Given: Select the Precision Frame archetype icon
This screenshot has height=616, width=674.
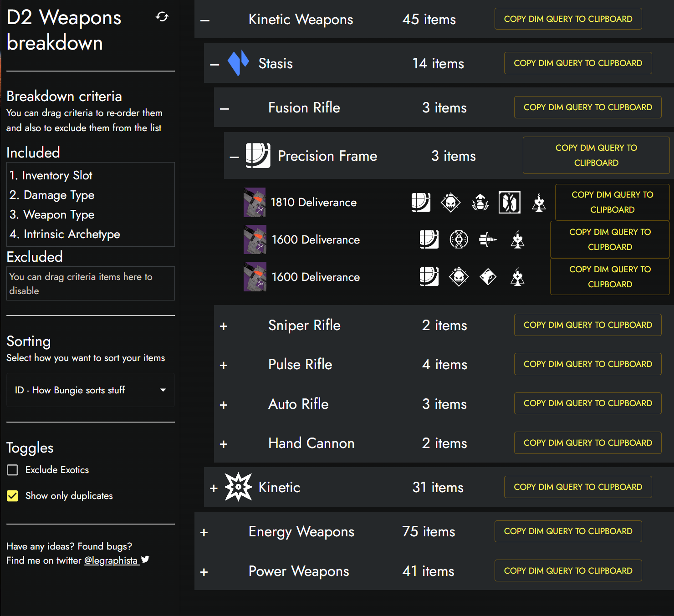Looking at the screenshot, I should [x=258, y=156].
